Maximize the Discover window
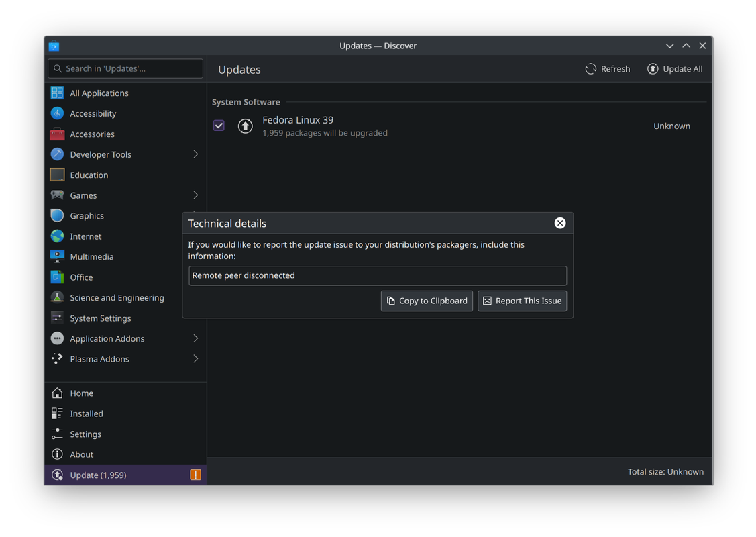Viewport: 756px width, 537px height. [x=686, y=46]
